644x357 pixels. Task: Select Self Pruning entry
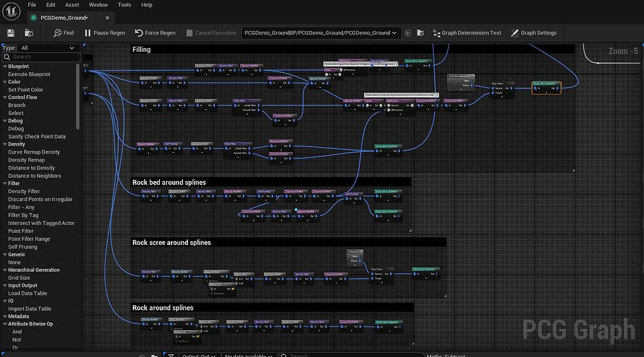click(22, 247)
